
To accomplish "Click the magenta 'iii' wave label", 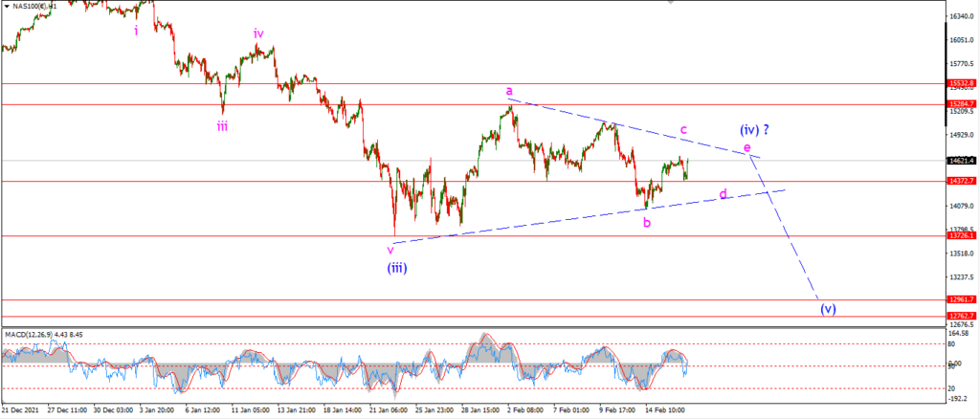I will [222, 126].
